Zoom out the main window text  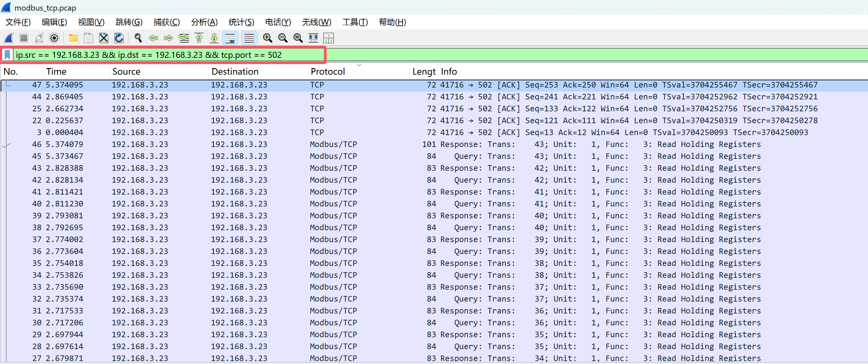283,38
